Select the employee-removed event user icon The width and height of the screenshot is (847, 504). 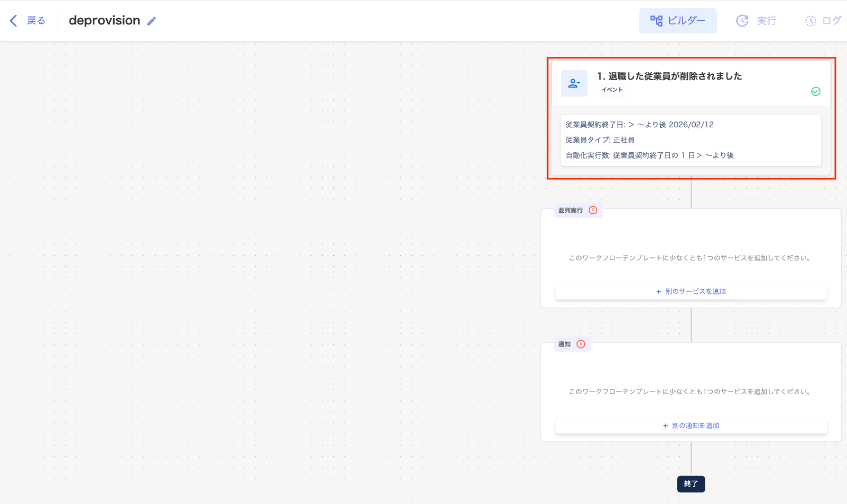(574, 83)
